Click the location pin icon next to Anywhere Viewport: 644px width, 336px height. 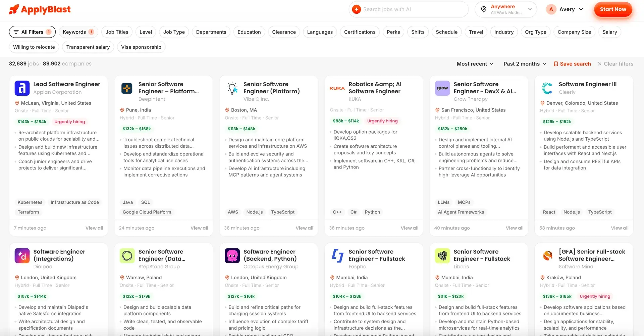click(x=484, y=9)
